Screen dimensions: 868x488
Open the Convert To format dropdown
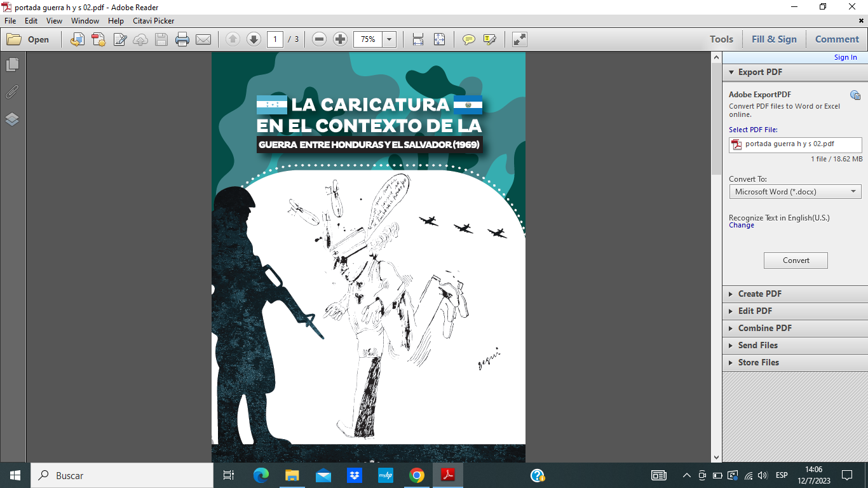click(x=795, y=192)
